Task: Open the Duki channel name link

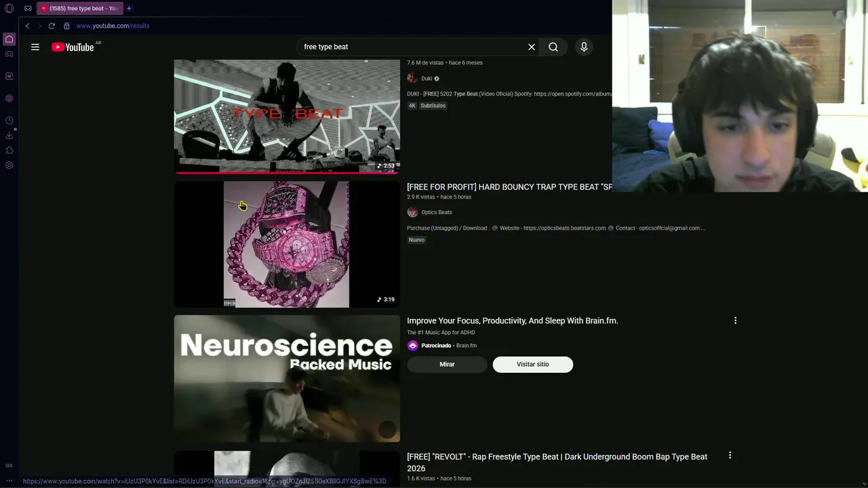Action: (427, 79)
